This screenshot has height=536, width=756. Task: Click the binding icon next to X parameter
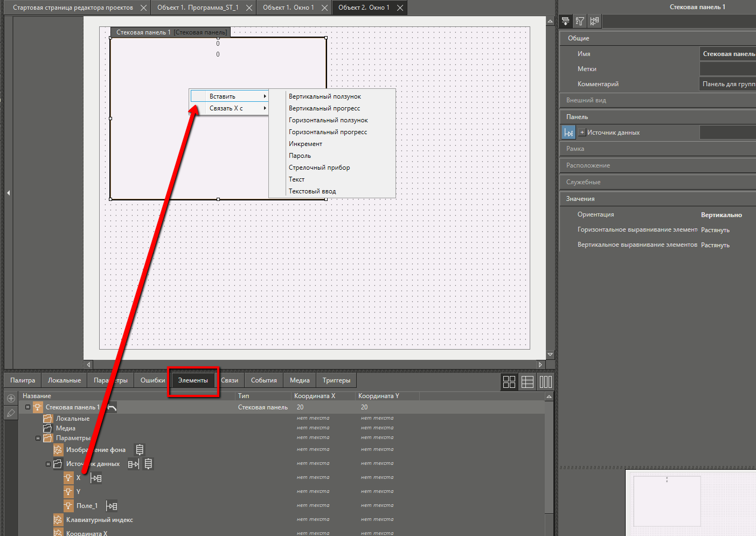coord(96,478)
